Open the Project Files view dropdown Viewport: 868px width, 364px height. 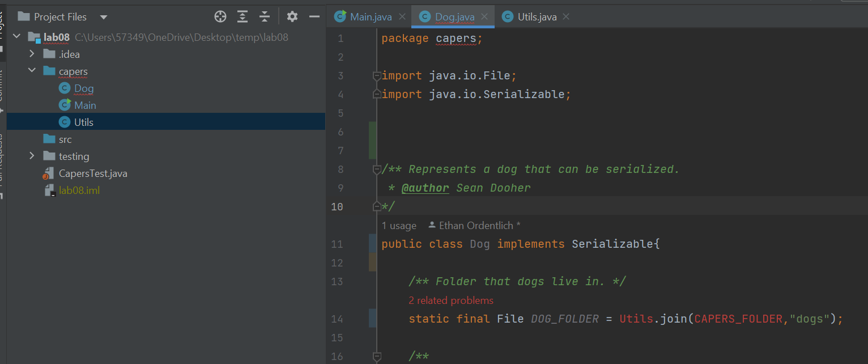coord(104,17)
